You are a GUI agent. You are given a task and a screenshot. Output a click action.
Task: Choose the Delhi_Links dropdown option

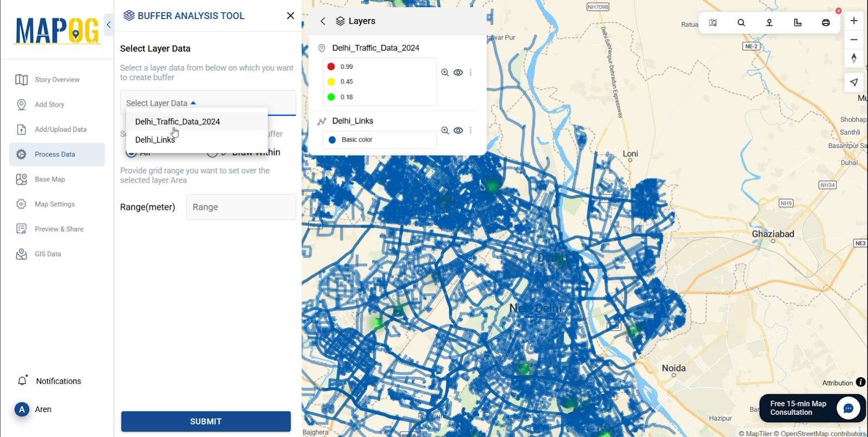pyautogui.click(x=197, y=140)
